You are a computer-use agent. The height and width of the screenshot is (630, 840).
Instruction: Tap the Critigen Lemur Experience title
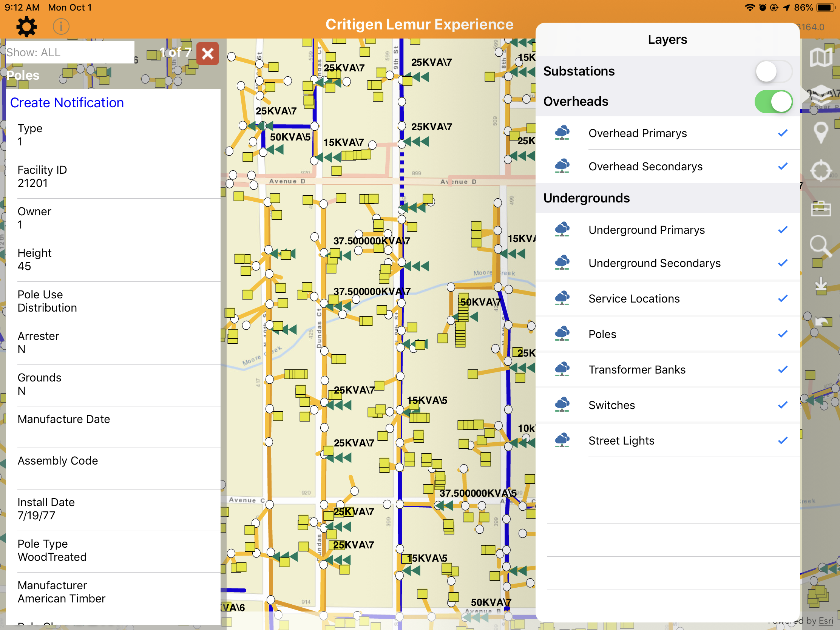point(419,24)
